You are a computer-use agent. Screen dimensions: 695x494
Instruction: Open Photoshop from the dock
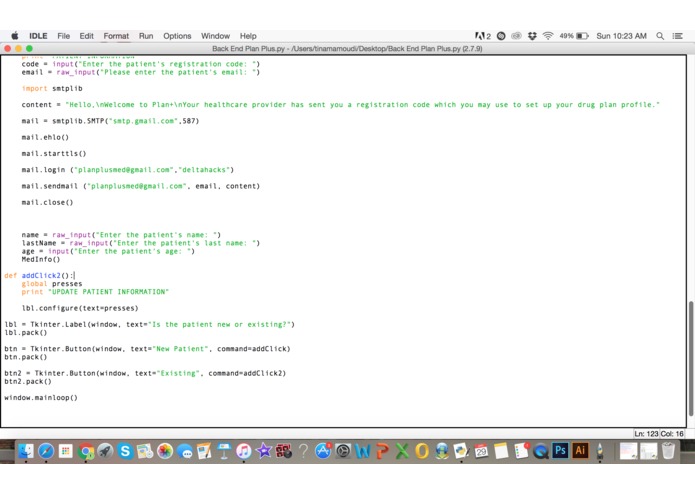pyautogui.click(x=560, y=451)
